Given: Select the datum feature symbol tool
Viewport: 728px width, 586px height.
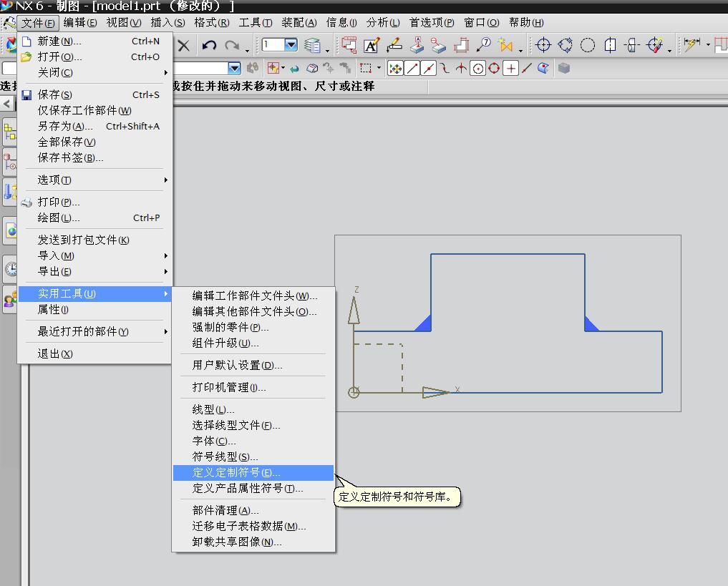Looking at the screenshot, I should (417, 45).
